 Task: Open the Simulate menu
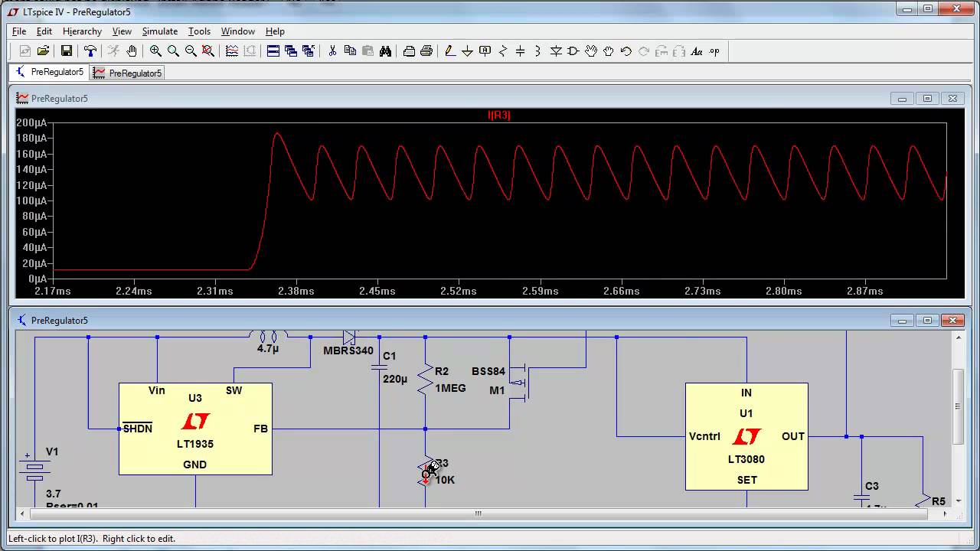pyautogui.click(x=160, y=31)
